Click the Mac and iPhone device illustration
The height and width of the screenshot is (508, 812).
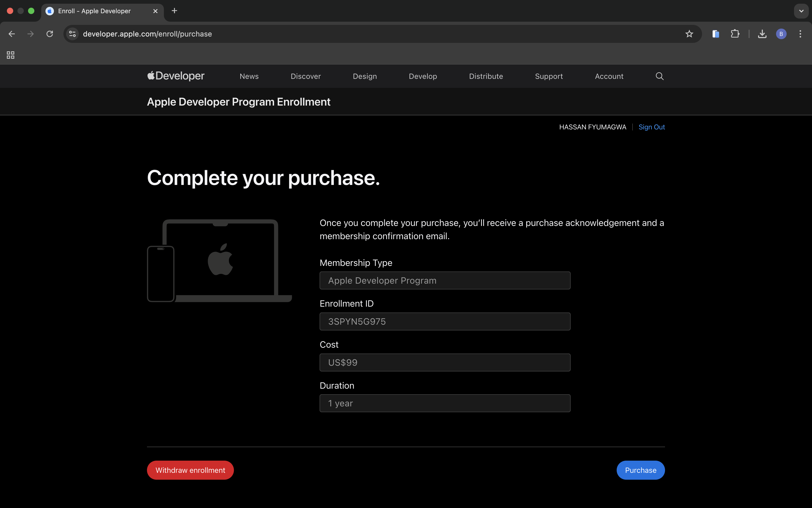tap(219, 261)
